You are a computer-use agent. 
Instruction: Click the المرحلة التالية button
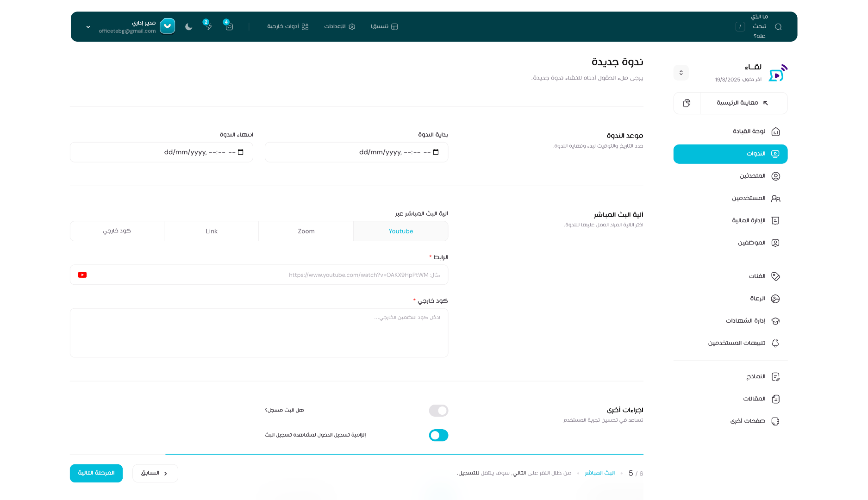point(96,473)
